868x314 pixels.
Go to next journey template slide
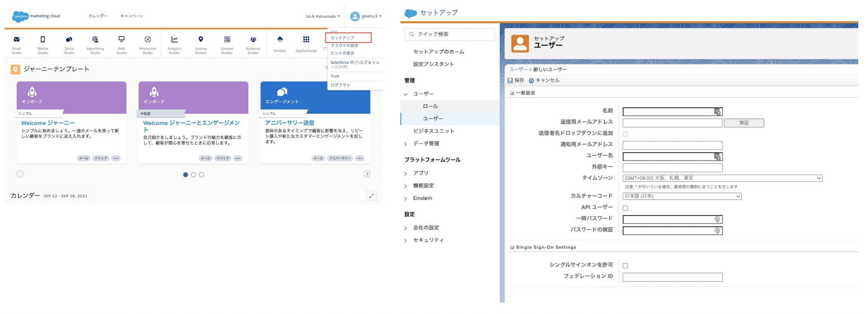tap(367, 174)
